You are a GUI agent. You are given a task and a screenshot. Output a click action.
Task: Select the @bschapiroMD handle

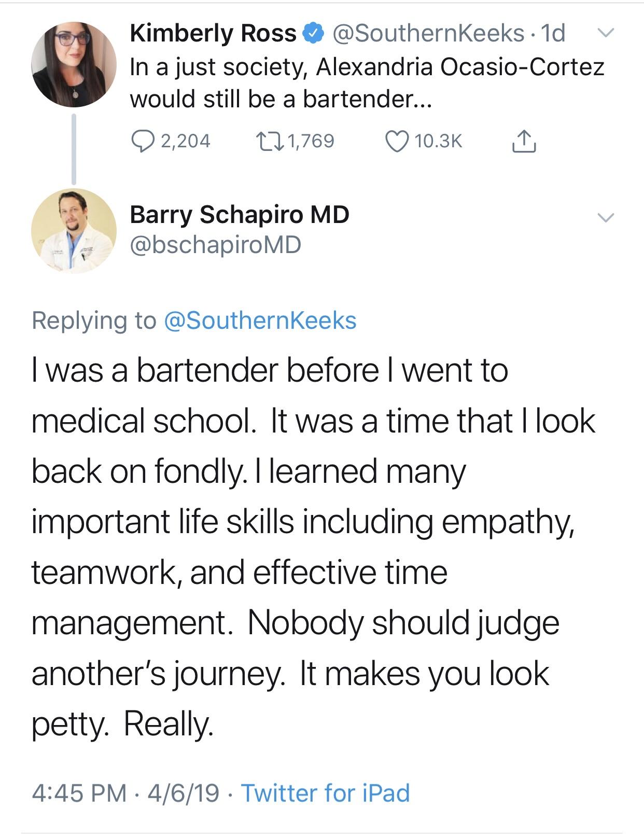215,245
